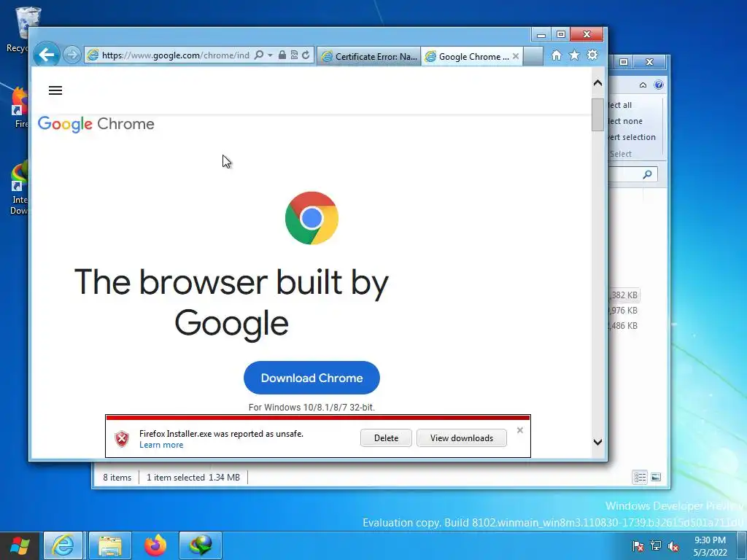747x560 pixels.
Task: Click the network tray icon
Action: coord(656,546)
